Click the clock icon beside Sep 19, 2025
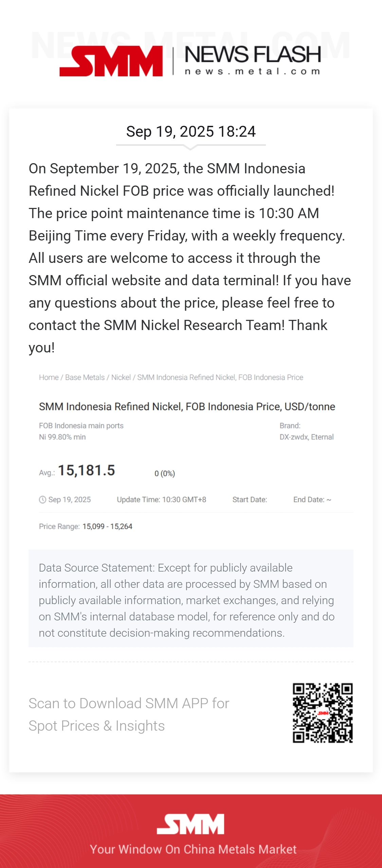The image size is (382, 868). [x=42, y=500]
